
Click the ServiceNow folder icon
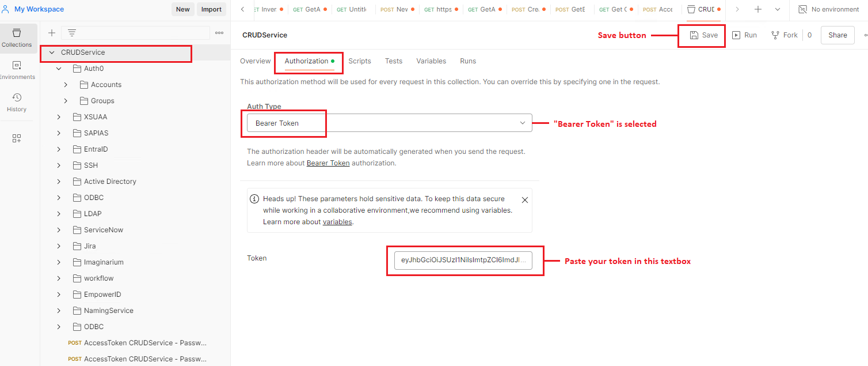point(78,230)
